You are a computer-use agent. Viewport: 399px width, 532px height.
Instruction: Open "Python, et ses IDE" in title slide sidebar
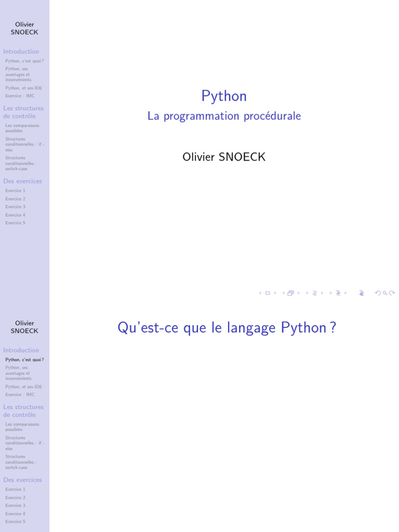coord(24,88)
